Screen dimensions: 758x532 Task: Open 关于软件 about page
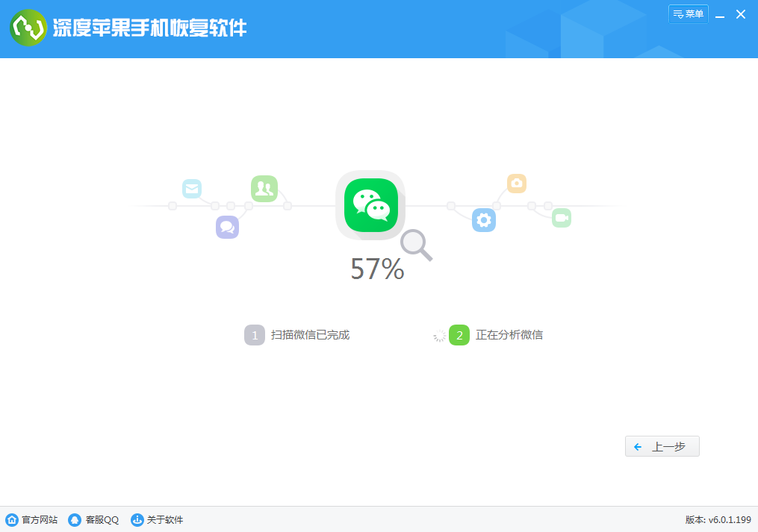[157, 520]
